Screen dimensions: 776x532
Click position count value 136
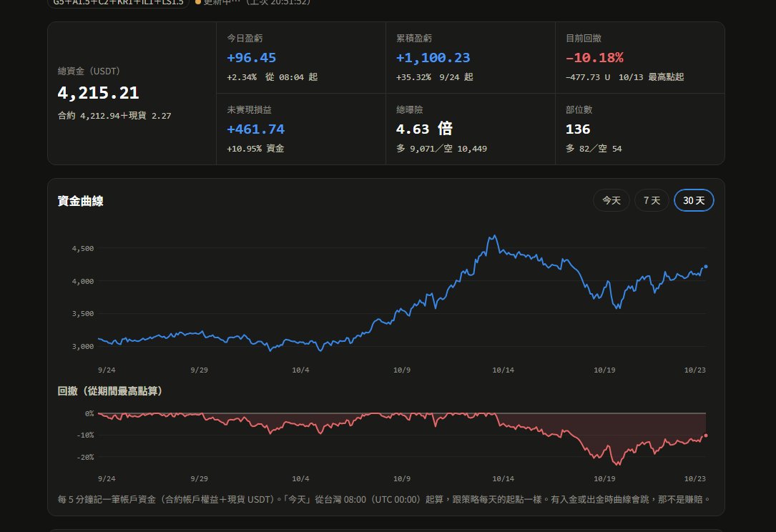578,129
